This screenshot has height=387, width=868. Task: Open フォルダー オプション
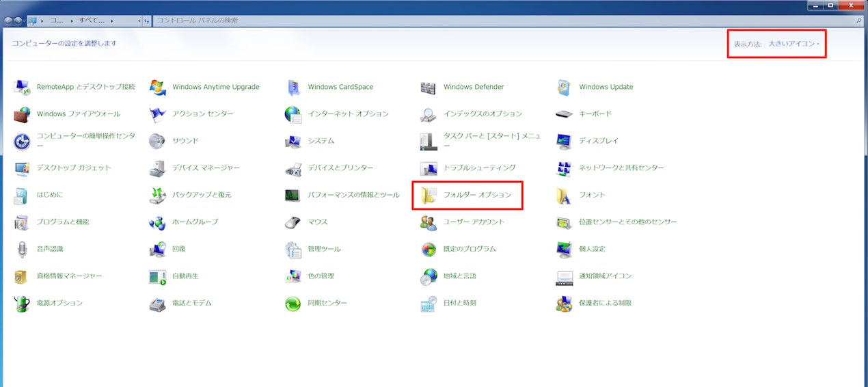pos(477,195)
